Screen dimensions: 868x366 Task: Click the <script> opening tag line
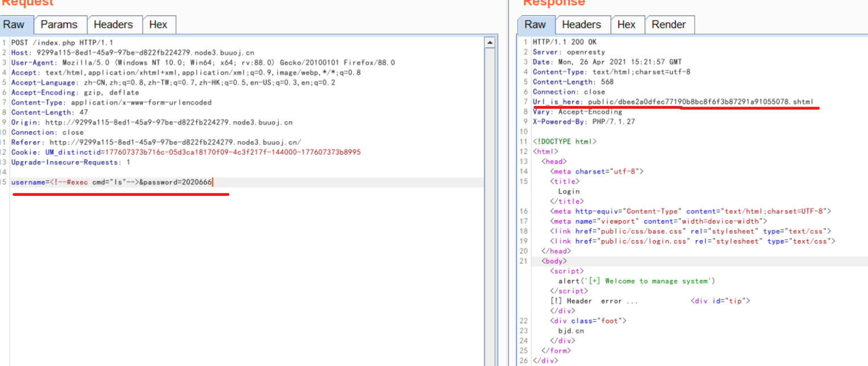pos(567,271)
